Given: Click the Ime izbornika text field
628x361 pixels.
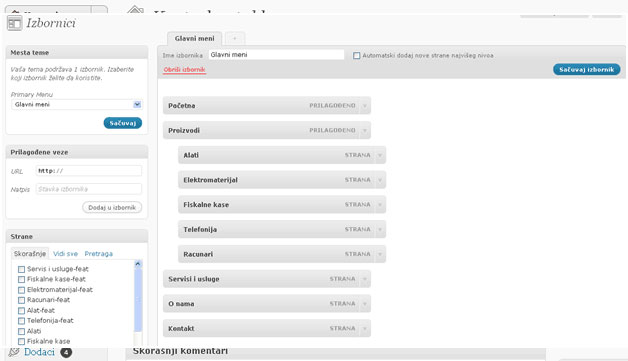Looking at the screenshot, I should pos(276,55).
